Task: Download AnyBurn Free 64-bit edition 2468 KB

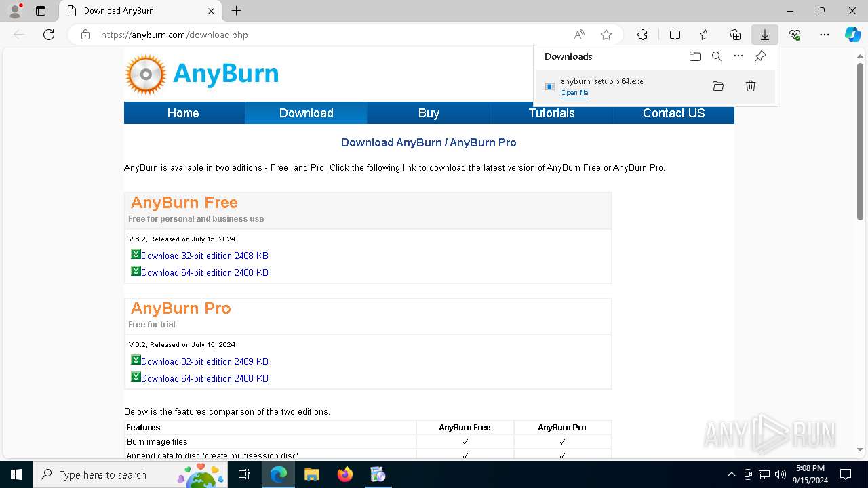Action: coord(205,272)
